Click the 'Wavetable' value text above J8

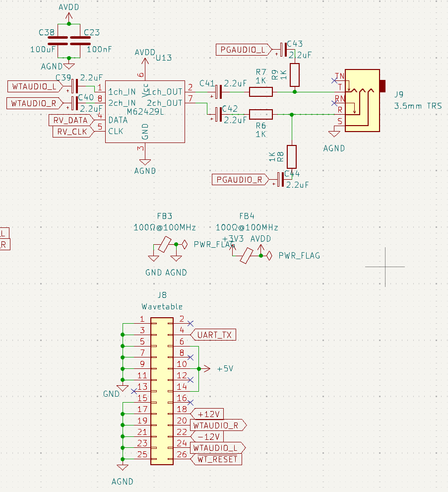[x=162, y=306]
